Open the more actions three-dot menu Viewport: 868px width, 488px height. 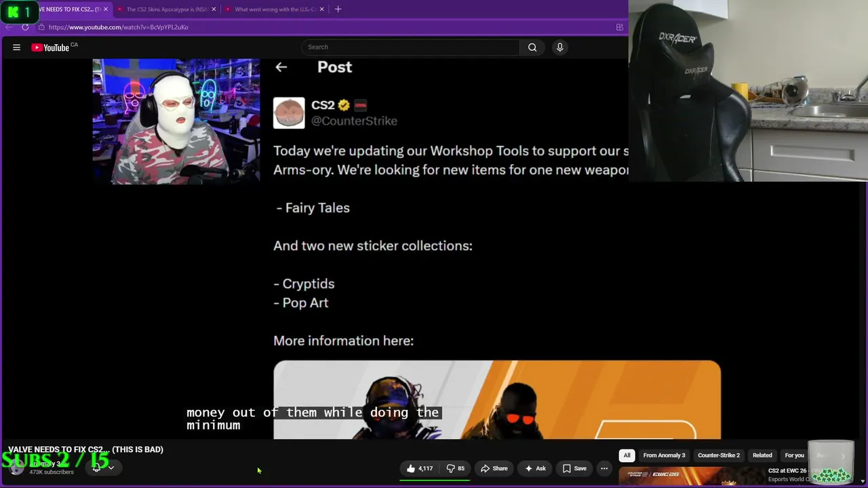click(604, 468)
